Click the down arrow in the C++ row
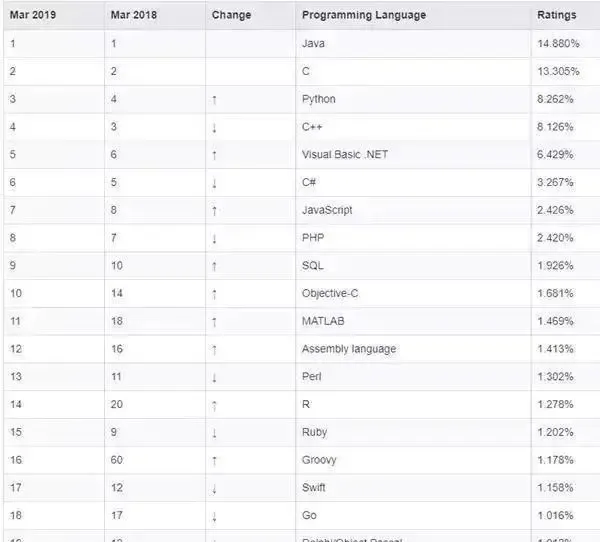 [214, 128]
